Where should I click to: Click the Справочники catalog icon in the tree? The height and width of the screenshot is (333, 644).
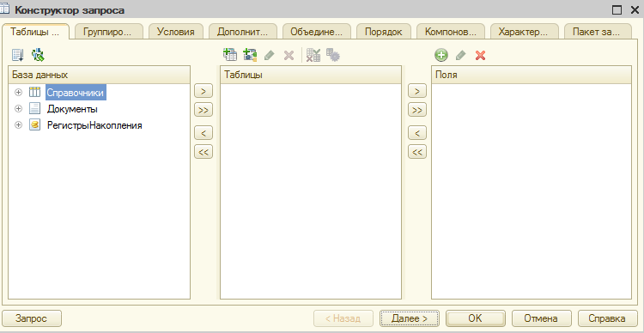click(34, 93)
